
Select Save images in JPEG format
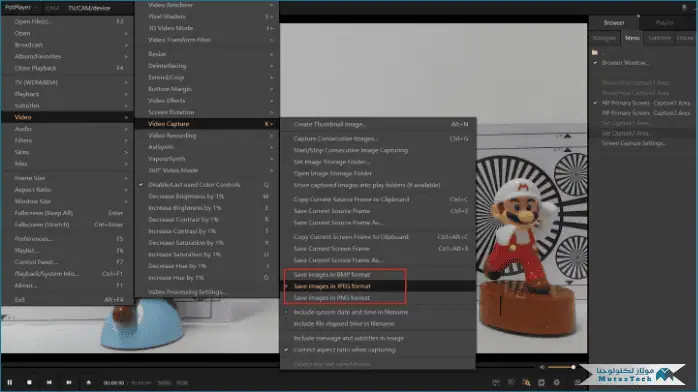pos(378,286)
